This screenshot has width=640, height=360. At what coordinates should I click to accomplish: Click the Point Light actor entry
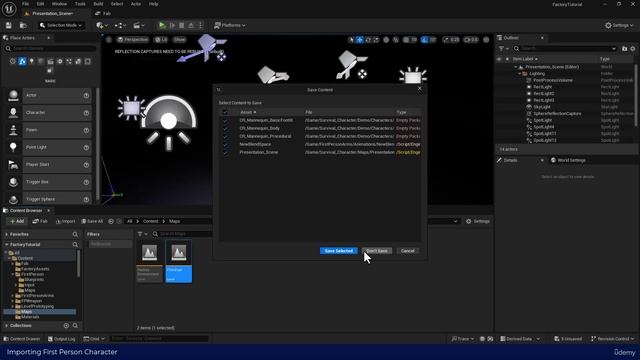pyautogui.click(x=49, y=147)
